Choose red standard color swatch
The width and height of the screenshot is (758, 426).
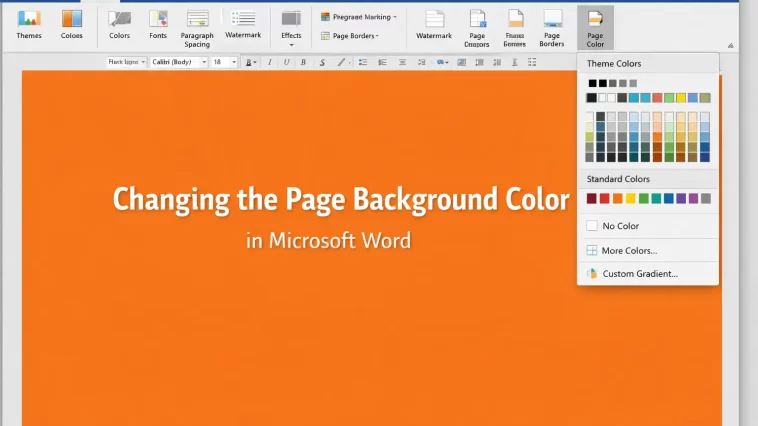click(604, 198)
